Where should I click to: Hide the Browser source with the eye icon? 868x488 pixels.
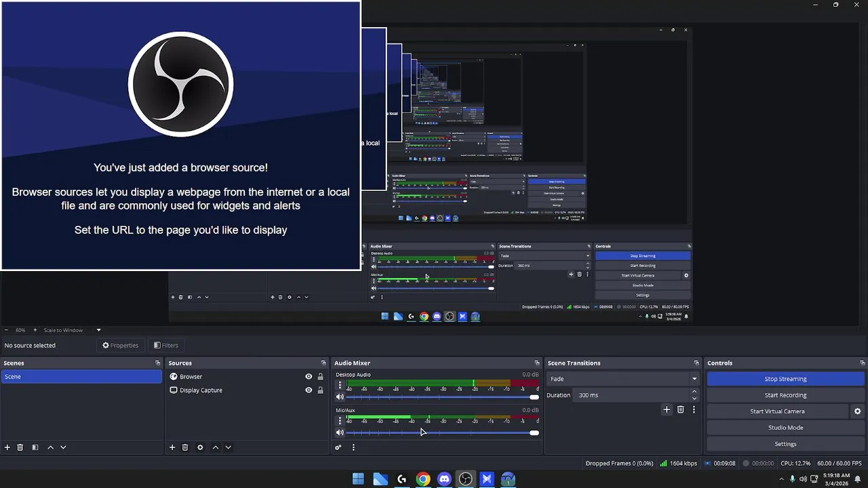(309, 377)
